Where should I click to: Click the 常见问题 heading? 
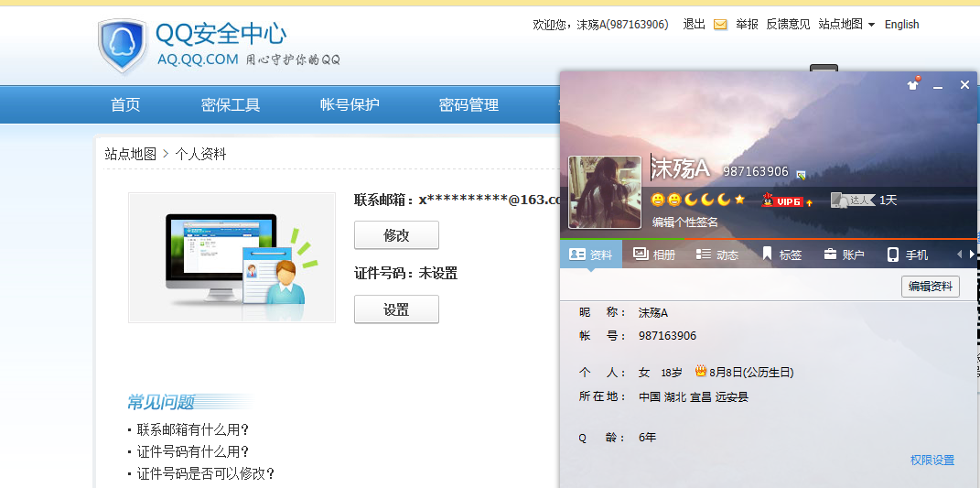click(x=161, y=402)
